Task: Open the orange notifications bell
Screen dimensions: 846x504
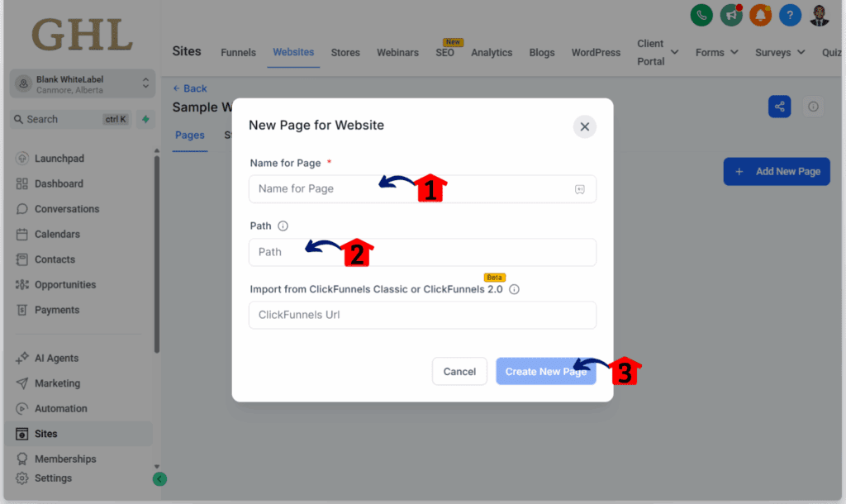Action: 760,15
